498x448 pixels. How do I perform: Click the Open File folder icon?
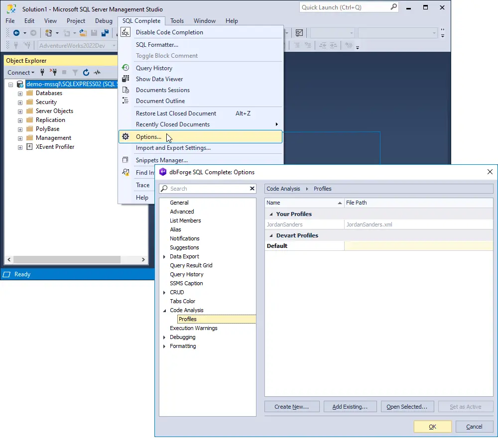[x=83, y=33]
